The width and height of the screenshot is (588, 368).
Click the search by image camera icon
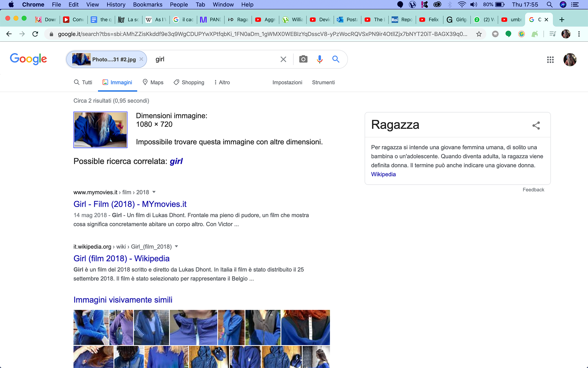[x=303, y=59]
